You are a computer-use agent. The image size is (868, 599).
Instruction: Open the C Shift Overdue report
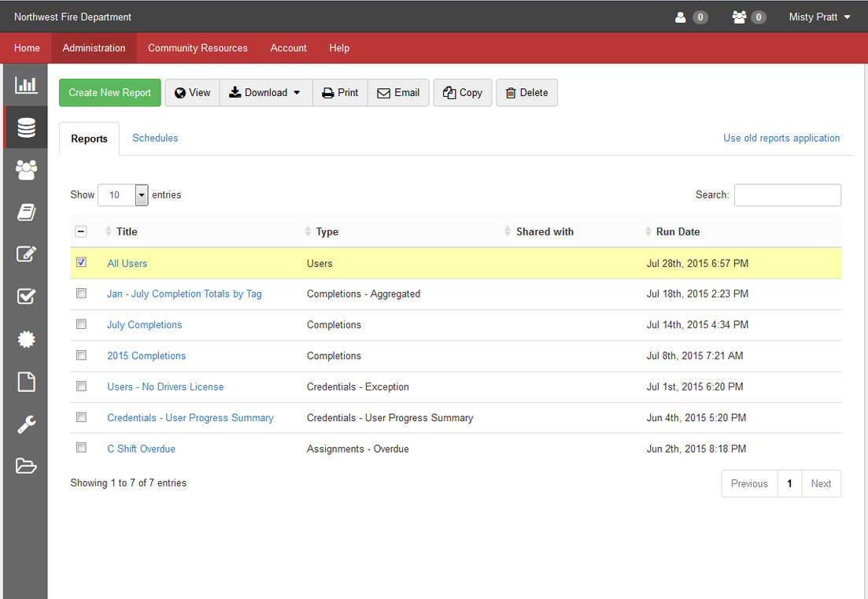(x=141, y=449)
